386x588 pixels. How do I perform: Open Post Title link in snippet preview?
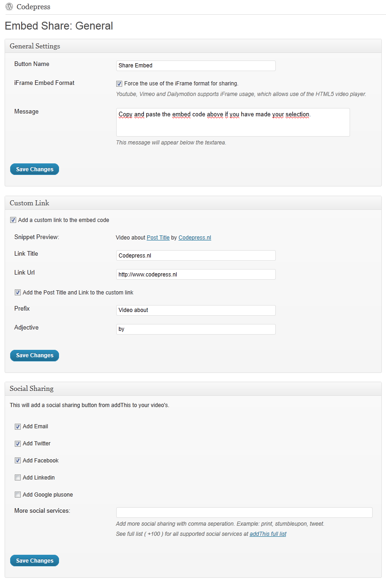158,238
